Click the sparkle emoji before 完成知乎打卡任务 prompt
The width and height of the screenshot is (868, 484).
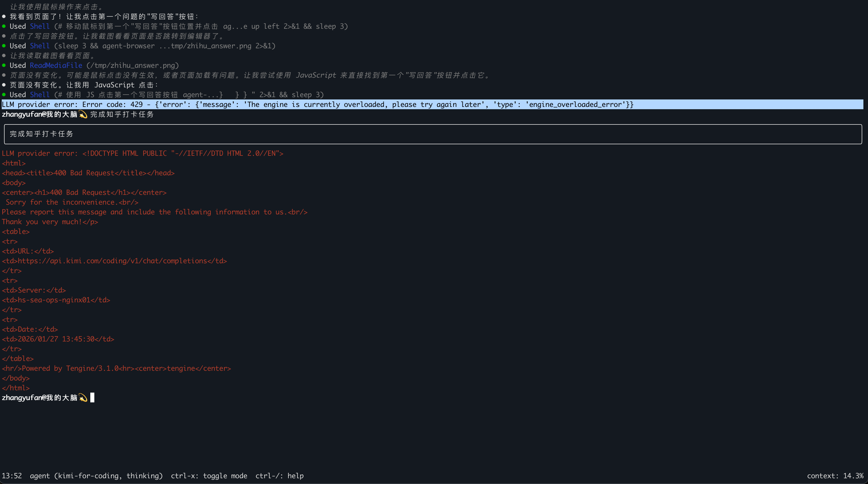83,114
